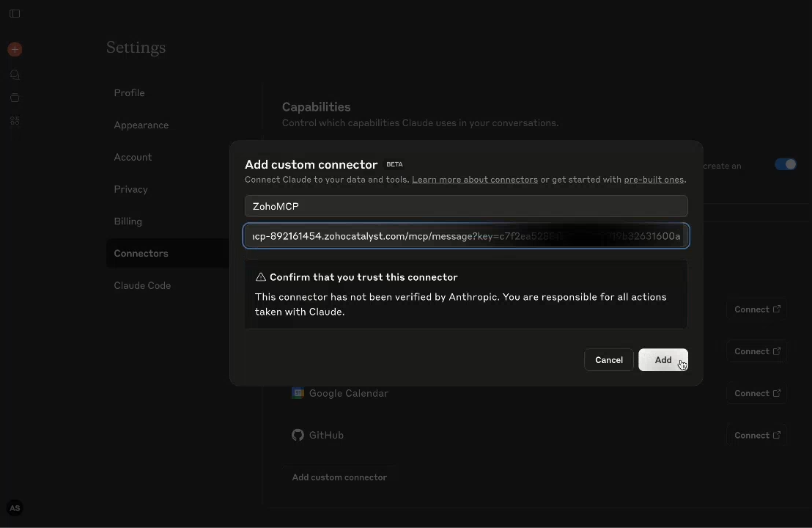Click the Google Calendar connector icon

[298, 393]
